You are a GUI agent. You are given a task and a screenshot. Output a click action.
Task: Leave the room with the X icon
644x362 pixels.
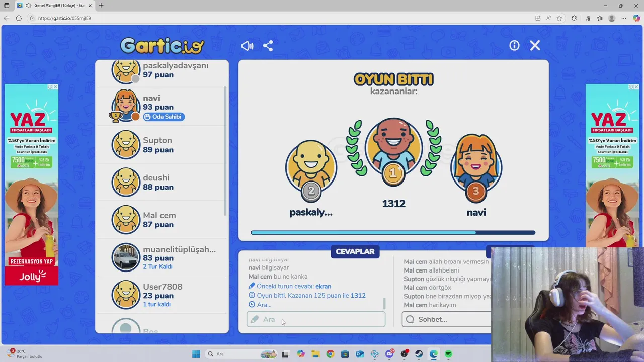[x=535, y=45]
